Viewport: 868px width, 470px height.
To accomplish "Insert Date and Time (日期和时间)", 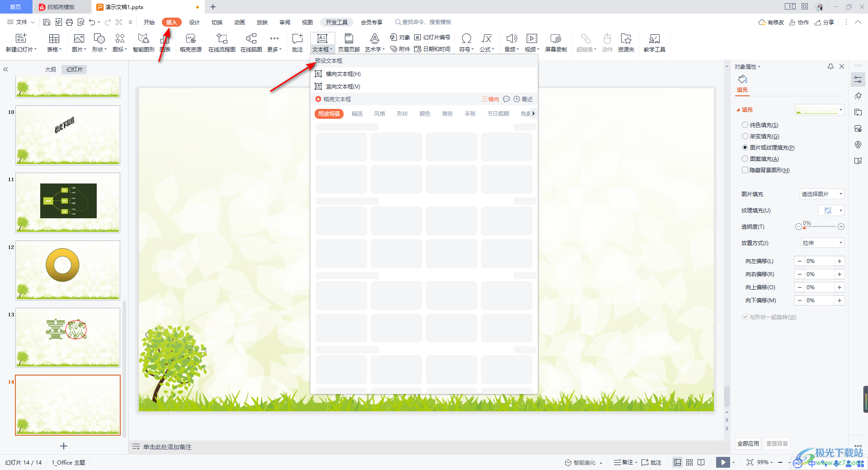I will pyautogui.click(x=432, y=49).
